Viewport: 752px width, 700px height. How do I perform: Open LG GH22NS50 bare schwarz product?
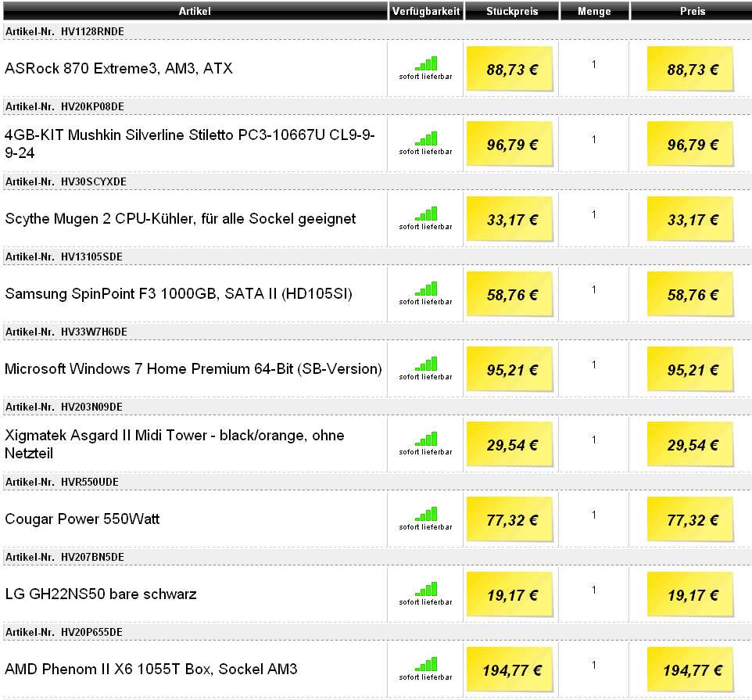click(x=101, y=594)
